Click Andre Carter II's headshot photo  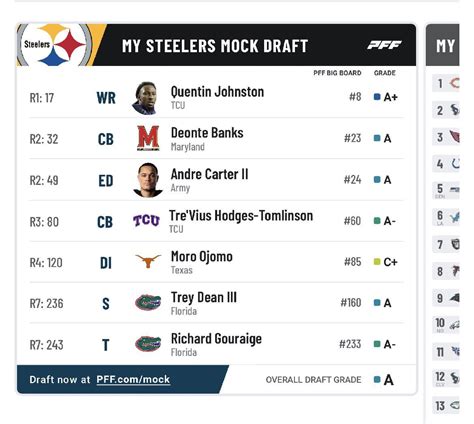click(148, 180)
